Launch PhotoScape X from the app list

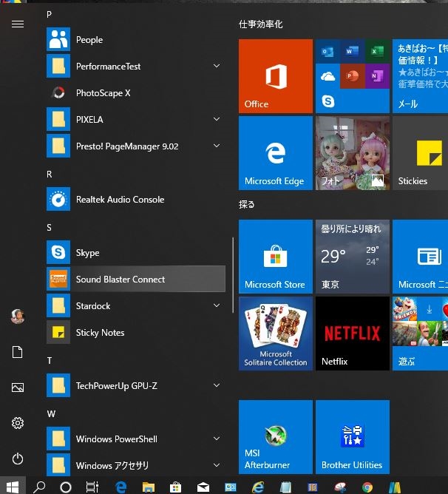click(x=135, y=93)
